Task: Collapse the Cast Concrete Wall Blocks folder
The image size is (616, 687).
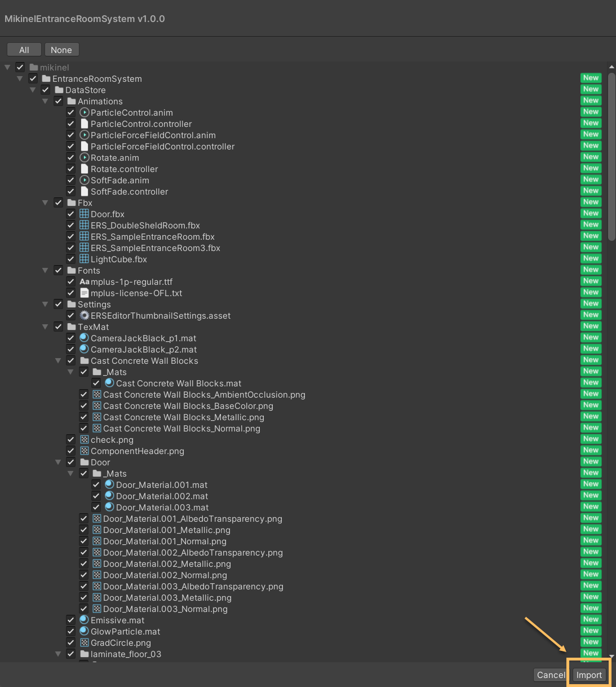Action: point(58,360)
